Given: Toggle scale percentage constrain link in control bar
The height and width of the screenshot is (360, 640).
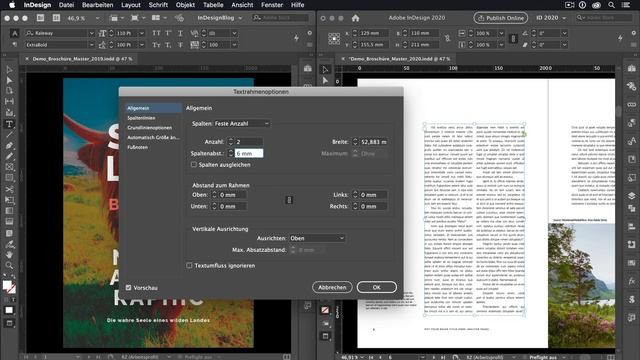Looking at the screenshot, I should click(513, 39).
